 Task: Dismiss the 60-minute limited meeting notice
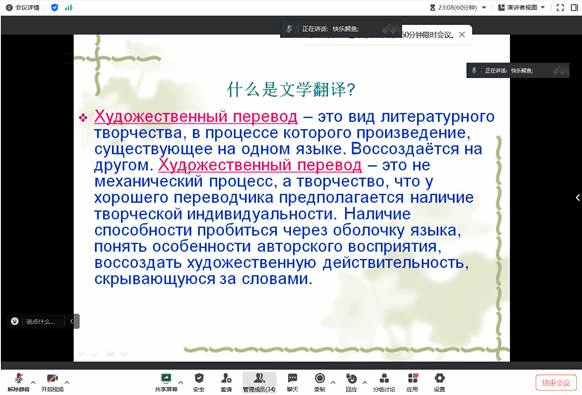(462, 35)
